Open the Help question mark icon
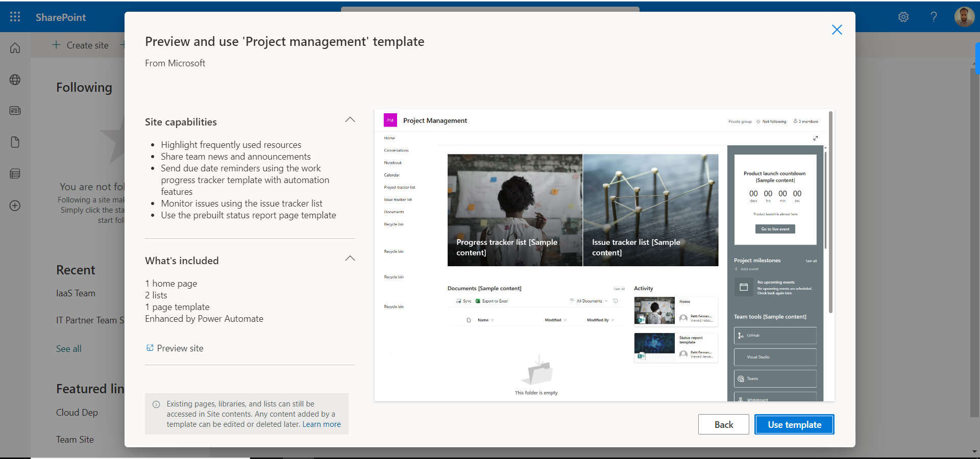980x459 pixels. coord(934,17)
